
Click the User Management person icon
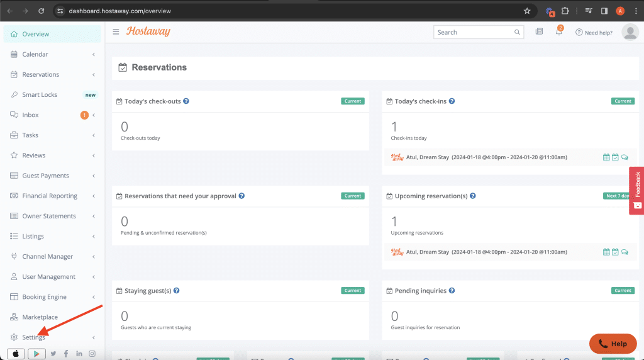click(x=14, y=276)
